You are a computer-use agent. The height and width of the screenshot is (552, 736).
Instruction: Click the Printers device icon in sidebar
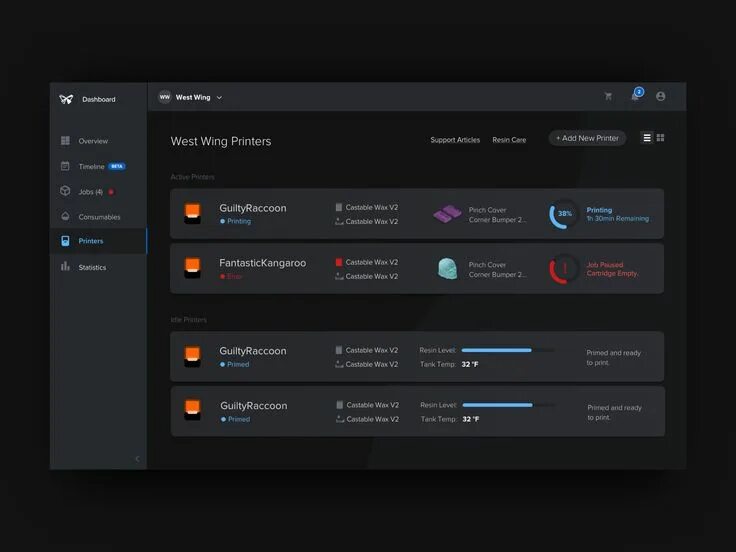click(x=65, y=241)
